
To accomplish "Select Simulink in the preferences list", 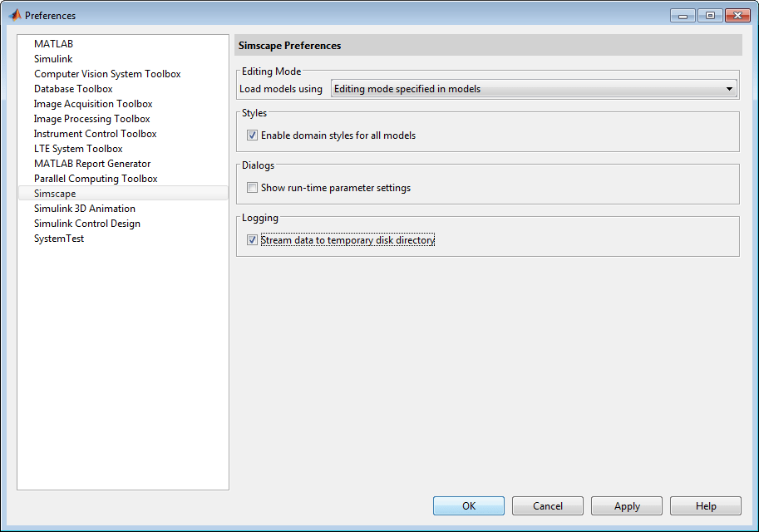I will click(x=53, y=59).
